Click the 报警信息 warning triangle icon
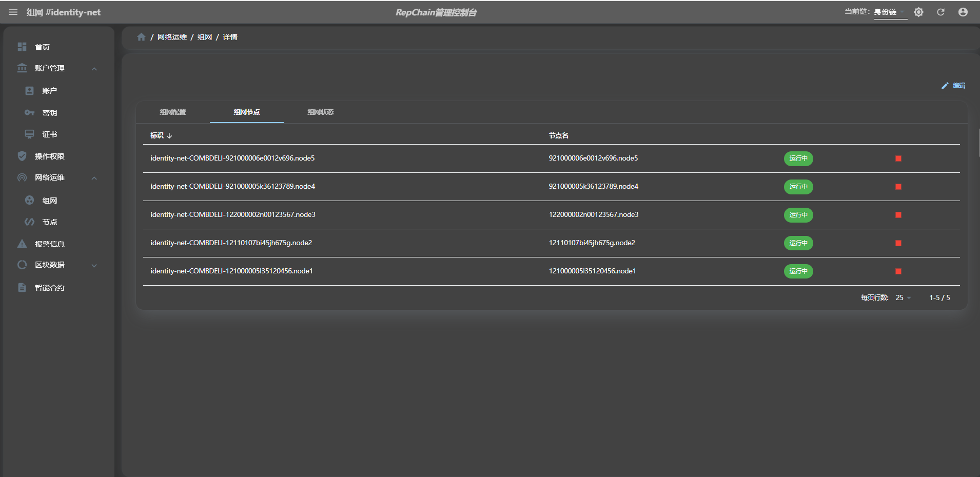980x477 pixels. coord(22,244)
